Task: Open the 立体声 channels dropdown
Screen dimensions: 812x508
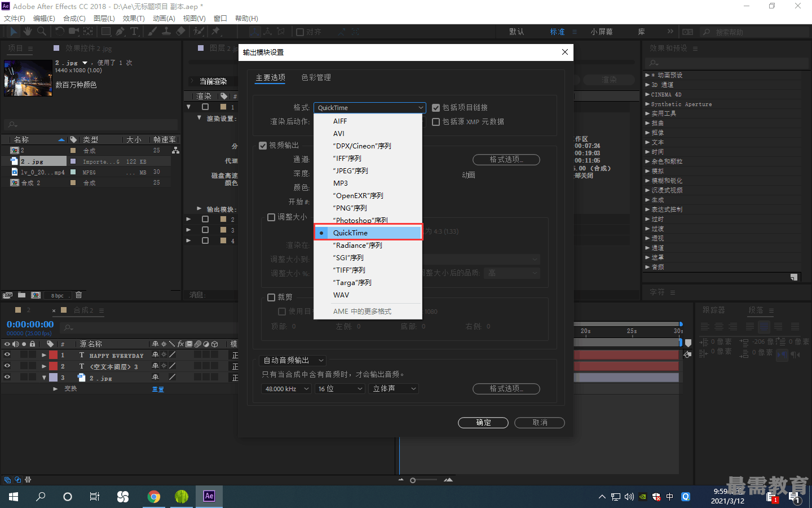Action: [394, 389]
